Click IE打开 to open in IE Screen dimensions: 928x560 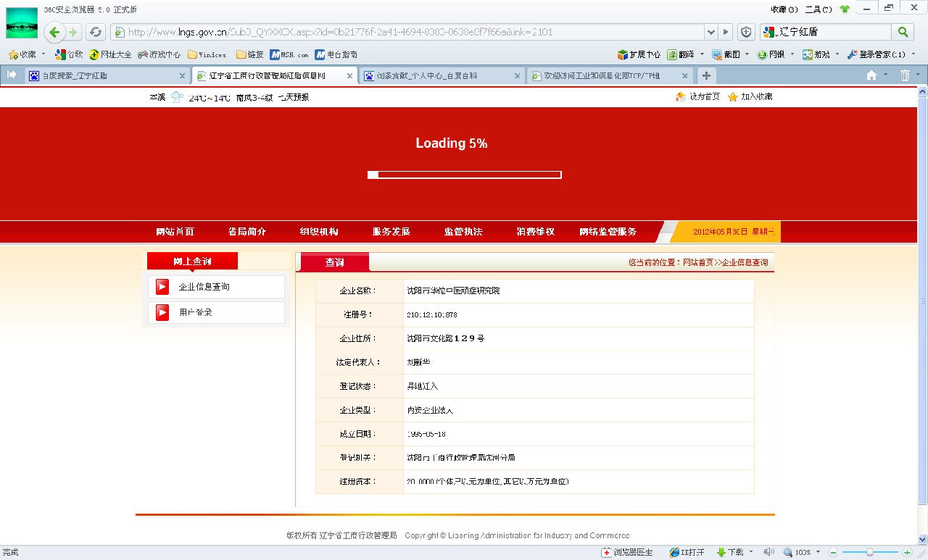point(687,552)
